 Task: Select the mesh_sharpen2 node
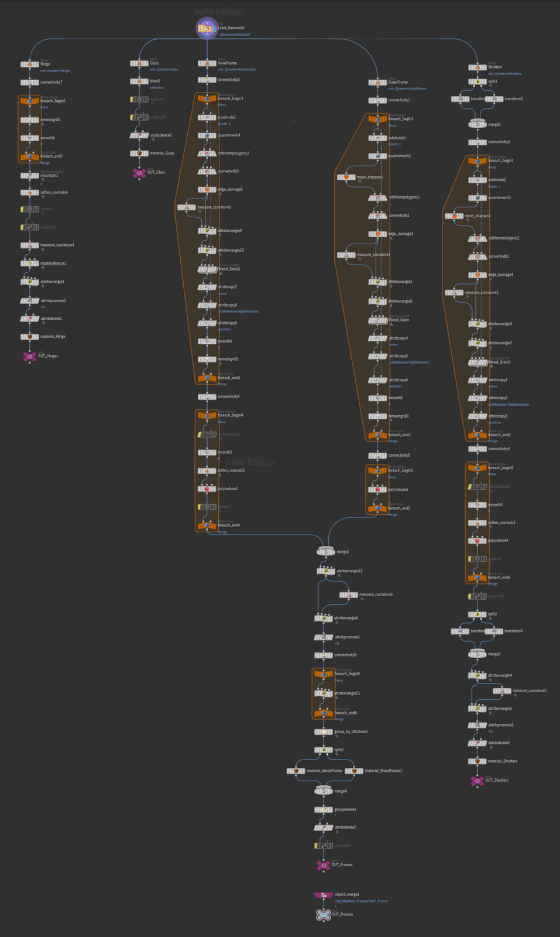[x=454, y=216]
